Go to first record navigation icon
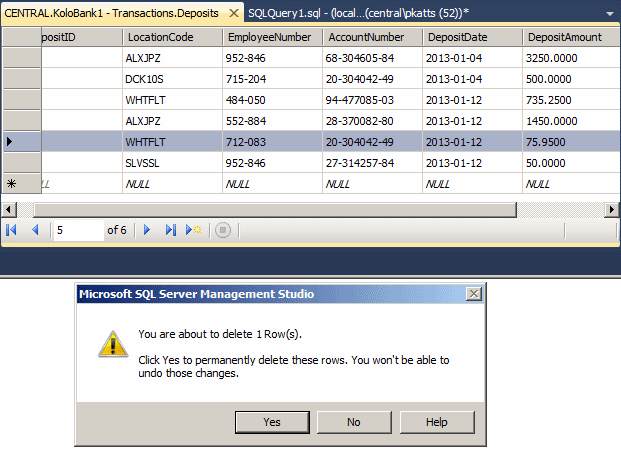The image size is (621, 449). click(11, 230)
